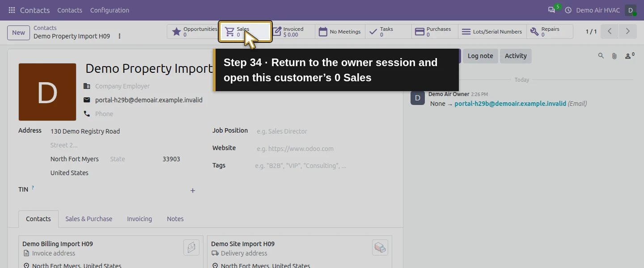This screenshot has height=268, width=644.
Task: Click the Demo Billing Import H09 card image
Action: [x=191, y=247]
